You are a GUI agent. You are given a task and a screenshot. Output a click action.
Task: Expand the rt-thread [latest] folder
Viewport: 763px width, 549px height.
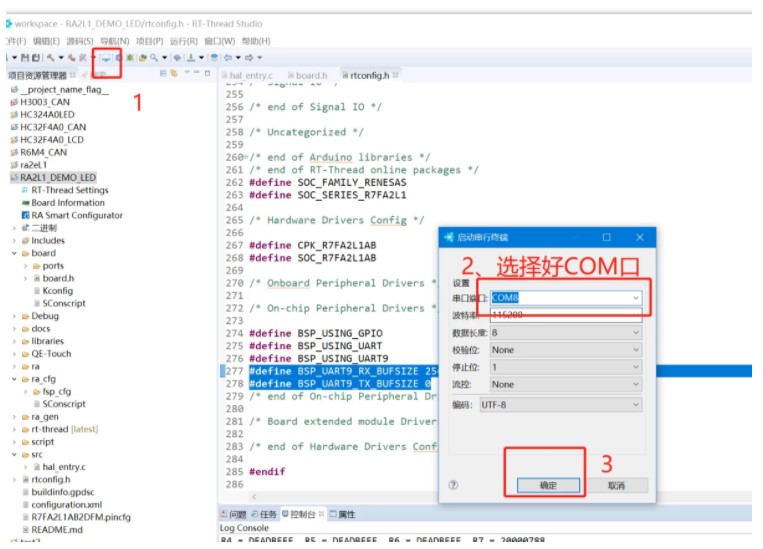pos(14,429)
